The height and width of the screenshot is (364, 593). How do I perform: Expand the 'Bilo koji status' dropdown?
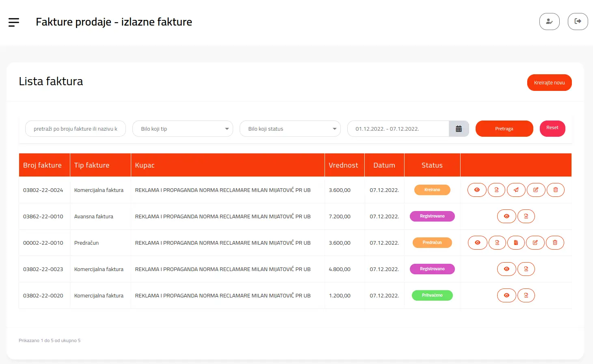click(x=290, y=129)
